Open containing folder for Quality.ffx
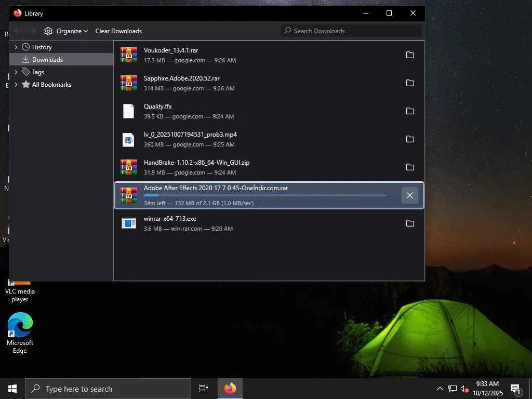The image size is (532, 399). [410, 111]
